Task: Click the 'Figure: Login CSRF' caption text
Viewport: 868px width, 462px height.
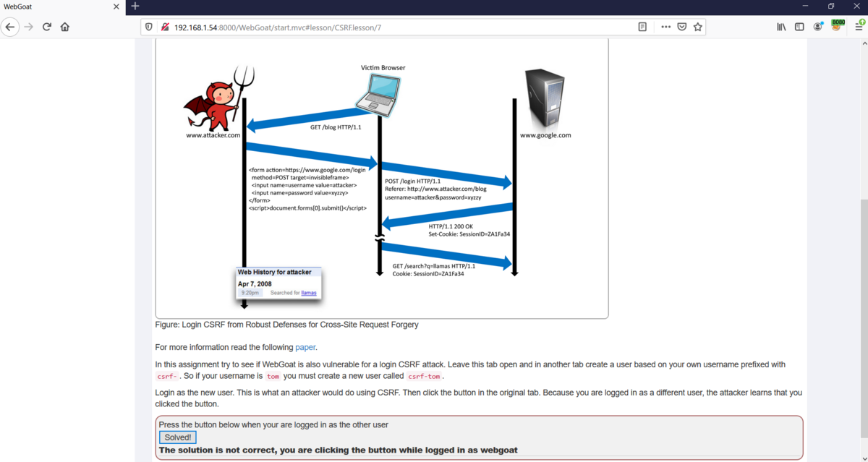Action: (x=287, y=325)
